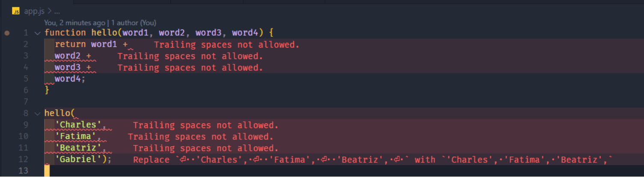Click trailing spaces error on line 10
644x177 pixels.
coord(200,137)
